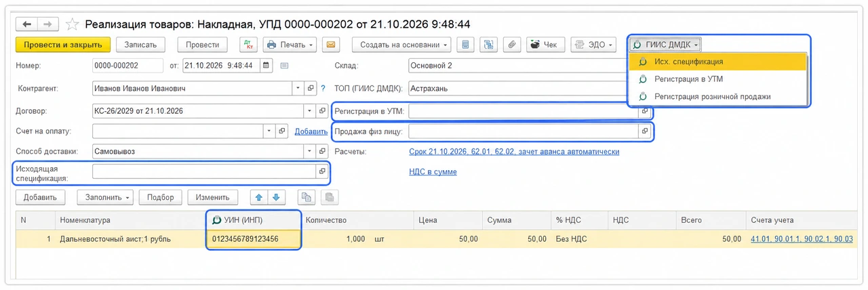Click the Провести button
Image resolution: width=868 pixels, height=290 pixels.
pos(202,45)
